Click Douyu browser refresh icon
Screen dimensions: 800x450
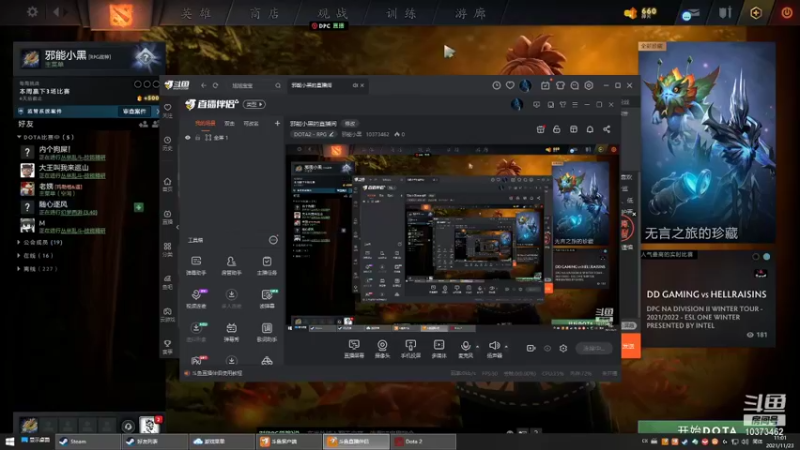(x=215, y=85)
